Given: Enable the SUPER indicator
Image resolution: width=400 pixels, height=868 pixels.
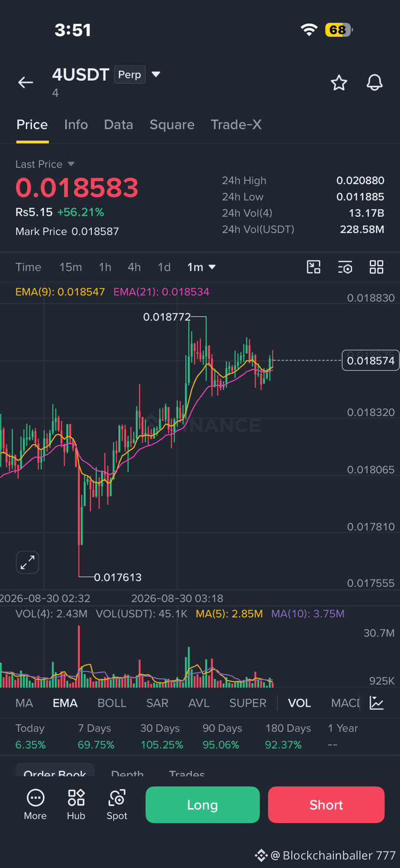Looking at the screenshot, I should click(248, 703).
